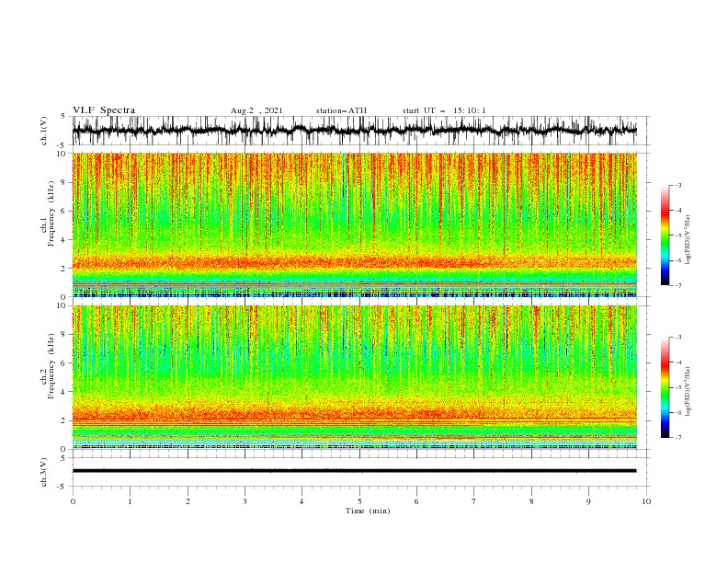Click the "-3" tick on ch.2 colorbar
Image resolution: width=728 pixels, height=563 pixels.
point(678,338)
